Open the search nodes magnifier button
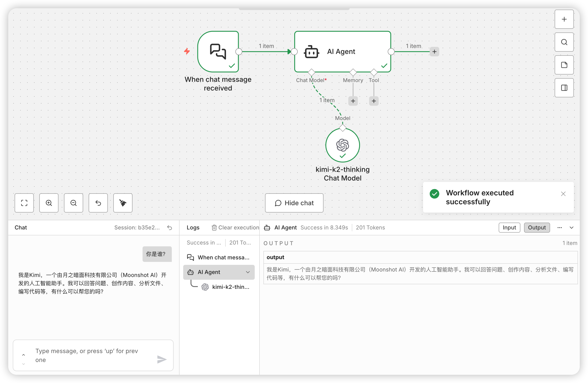The height and width of the screenshot is (383, 588). [564, 42]
